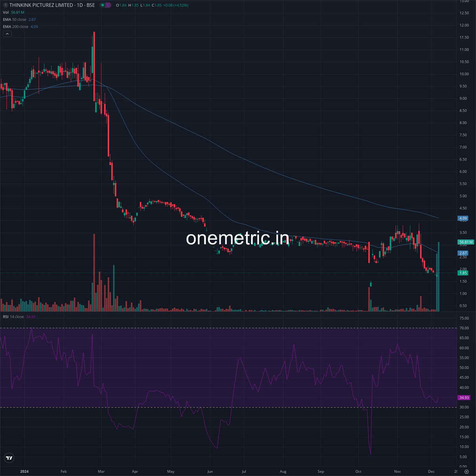Select the Vol 56.81 M legend entry
The width and height of the screenshot is (476, 476).
[x=14, y=12]
